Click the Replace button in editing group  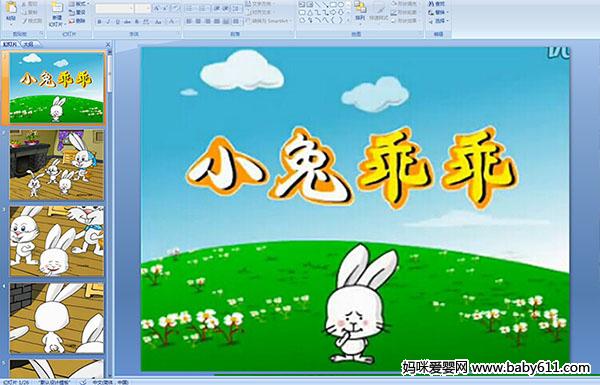[x=437, y=12]
